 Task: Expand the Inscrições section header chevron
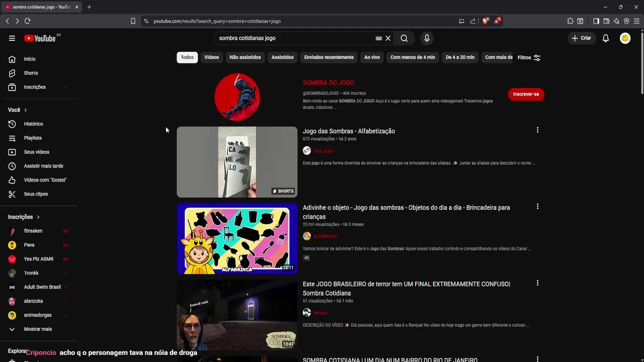tap(38, 217)
